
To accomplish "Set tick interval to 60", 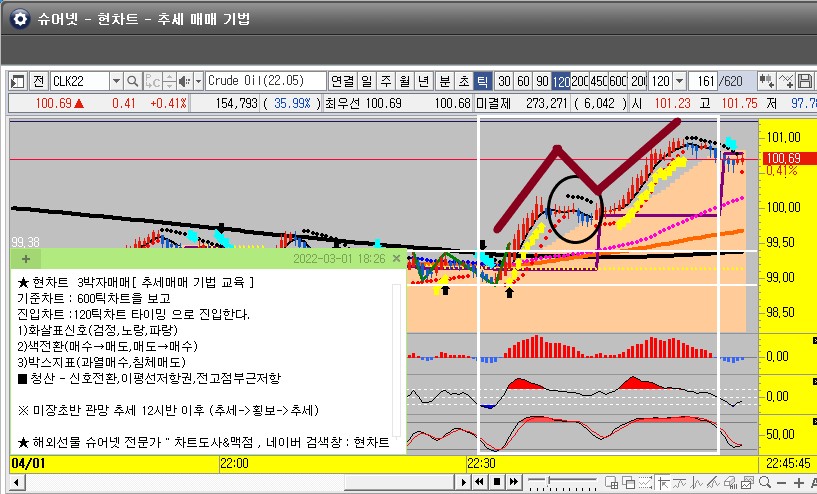I will pos(523,81).
